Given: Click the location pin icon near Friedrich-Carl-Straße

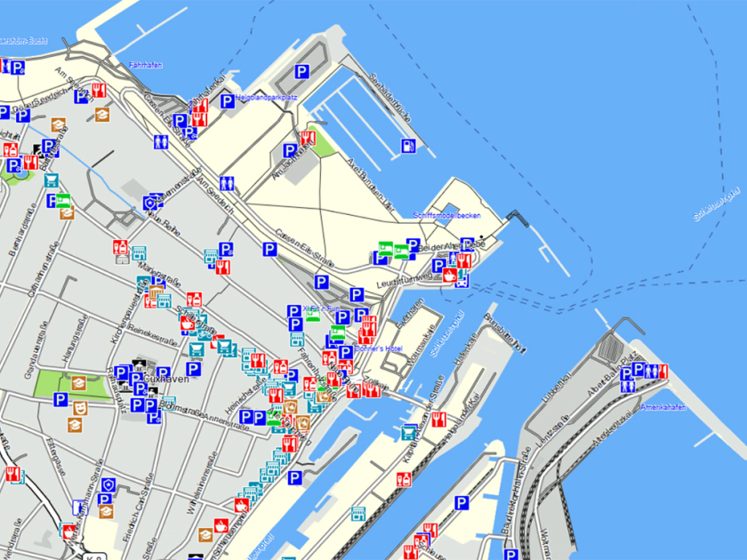Looking at the screenshot, I should 108,485.
